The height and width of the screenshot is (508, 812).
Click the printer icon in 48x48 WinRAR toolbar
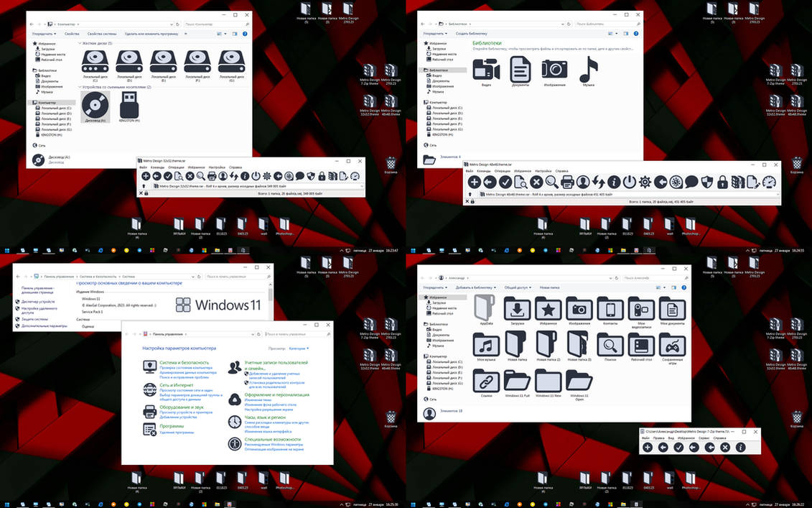(567, 182)
